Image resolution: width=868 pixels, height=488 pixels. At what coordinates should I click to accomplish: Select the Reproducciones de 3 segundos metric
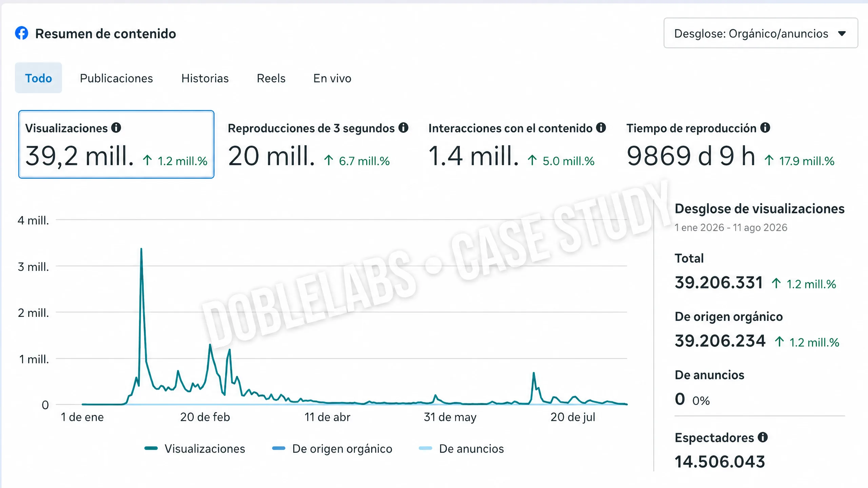tap(318, 145)
